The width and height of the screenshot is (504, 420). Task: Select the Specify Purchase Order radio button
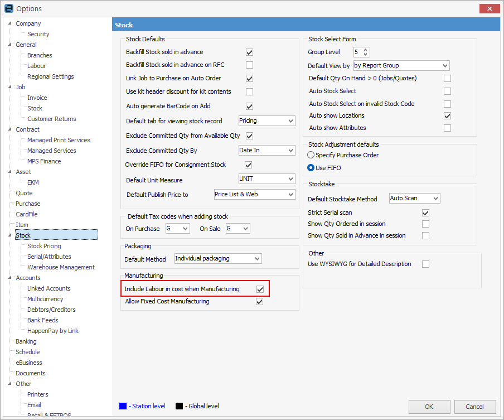[x=311, y=155]
